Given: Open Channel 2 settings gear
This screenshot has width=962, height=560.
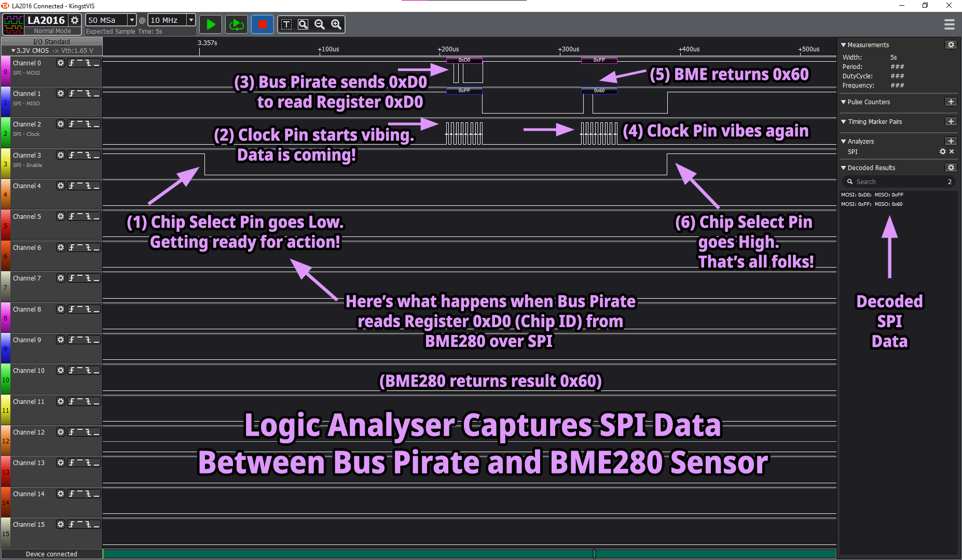Looking at the screenshot, I should 61,124.
